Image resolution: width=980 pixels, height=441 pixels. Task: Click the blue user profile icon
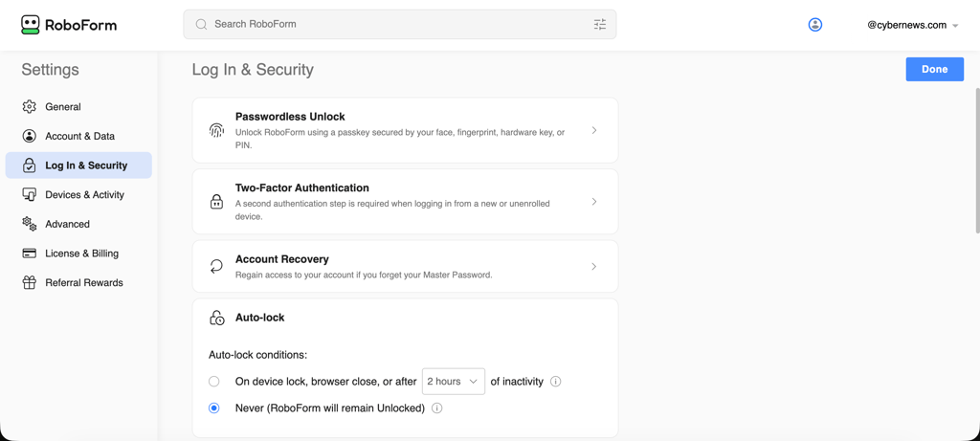815,25
